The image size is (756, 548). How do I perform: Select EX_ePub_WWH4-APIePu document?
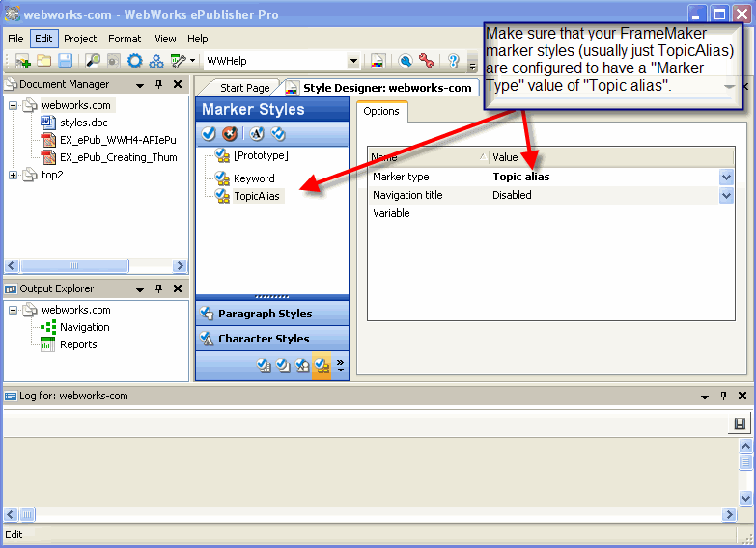coord(118,140)
